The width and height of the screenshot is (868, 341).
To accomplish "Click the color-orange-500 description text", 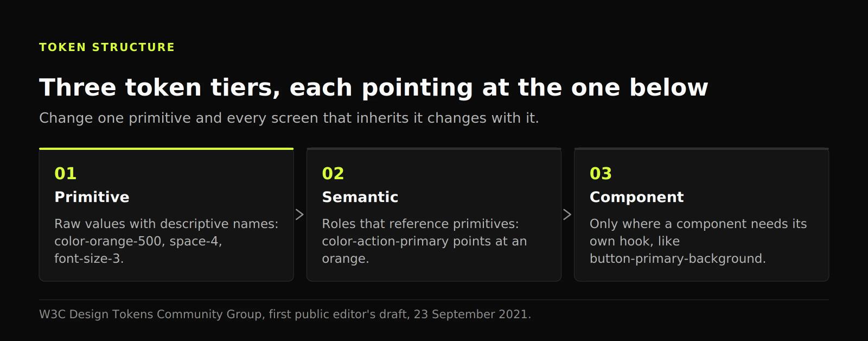I will tap(167, 241).
